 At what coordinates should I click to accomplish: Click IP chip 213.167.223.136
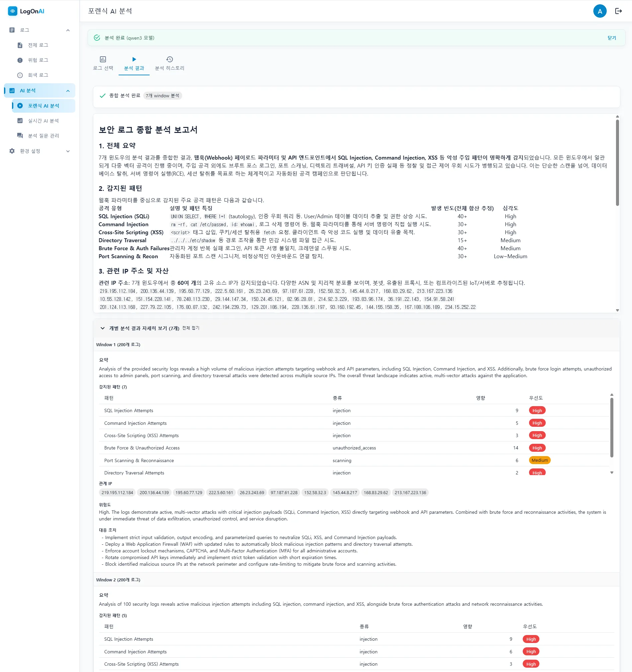(410, 492)
